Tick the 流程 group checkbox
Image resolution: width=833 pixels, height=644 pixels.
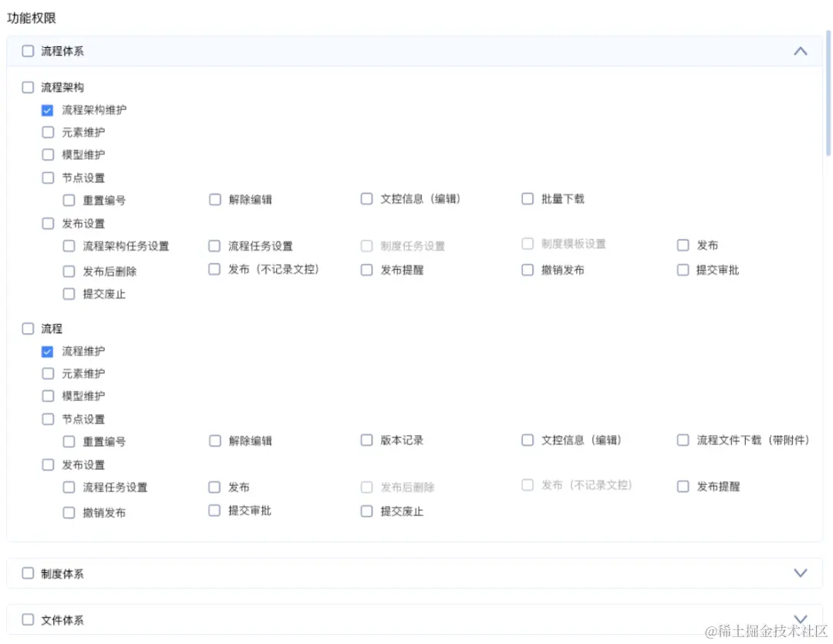coord(28,329)
